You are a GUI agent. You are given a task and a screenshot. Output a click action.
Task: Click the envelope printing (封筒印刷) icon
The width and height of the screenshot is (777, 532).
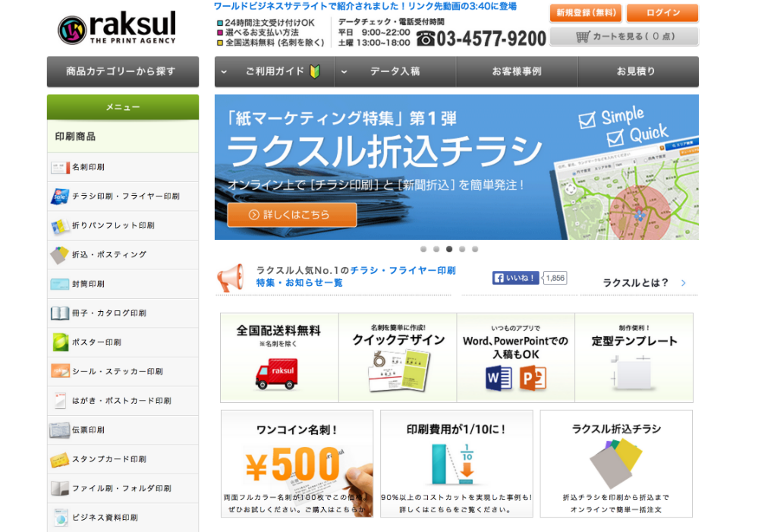60,284
